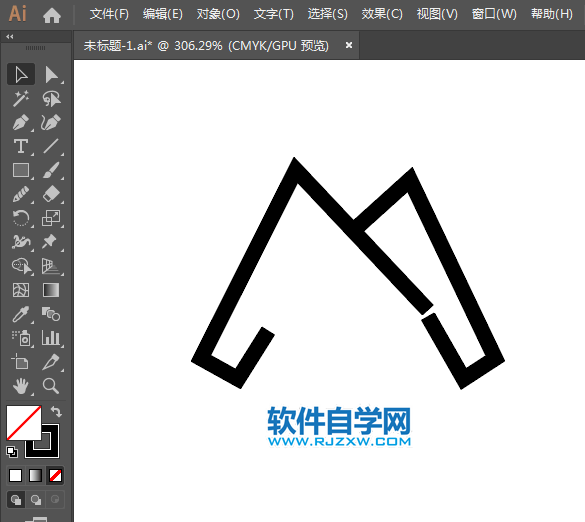This screenshot has height=522, width=585.
Task: Select the Eyedropper tool
Action: click(x=21, y=314)
